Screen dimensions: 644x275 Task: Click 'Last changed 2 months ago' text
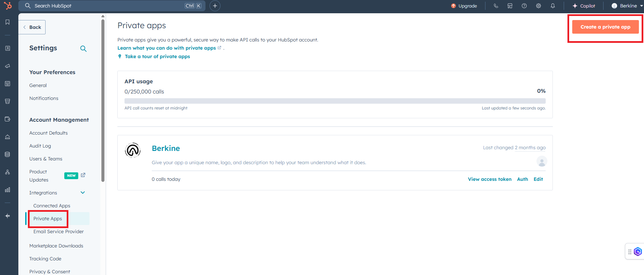pyautogui.click(x=514, y=148)
